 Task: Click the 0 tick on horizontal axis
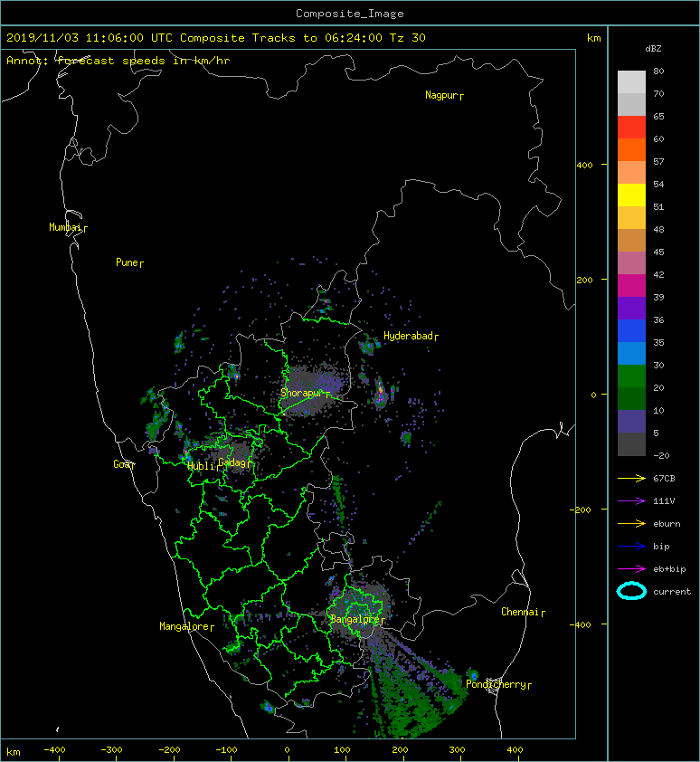coord(287,750)
